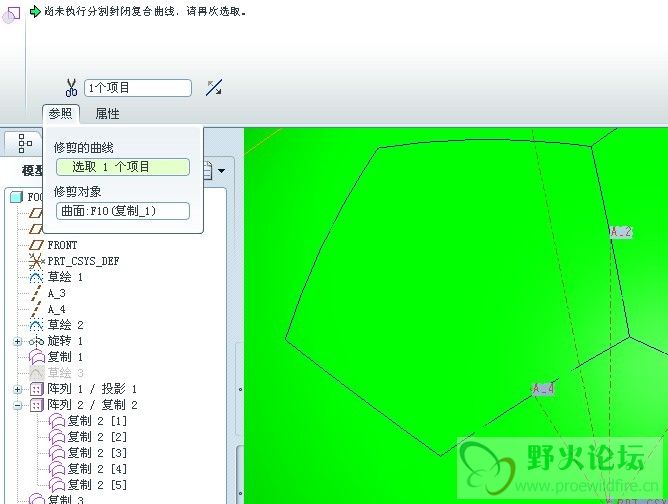Viewport: 668px width, 504px height.
Task: Click the FRONT datum plane icon
Action: tap(36, 245)
